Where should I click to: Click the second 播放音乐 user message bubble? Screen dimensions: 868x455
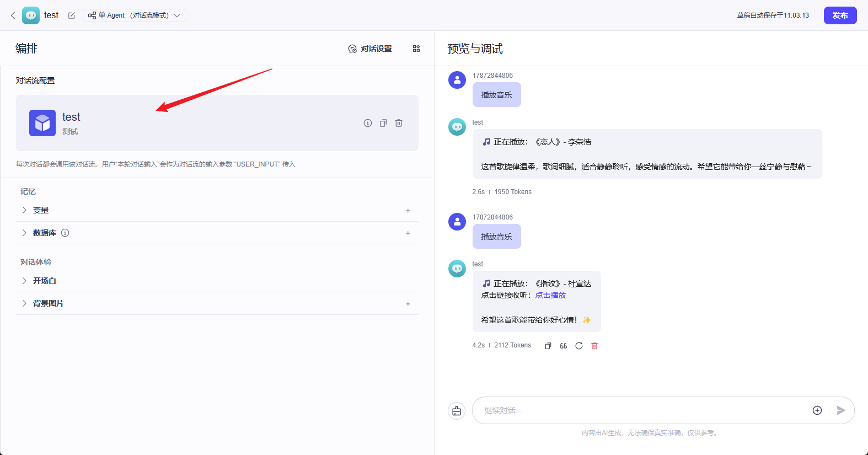click(497, 237)
